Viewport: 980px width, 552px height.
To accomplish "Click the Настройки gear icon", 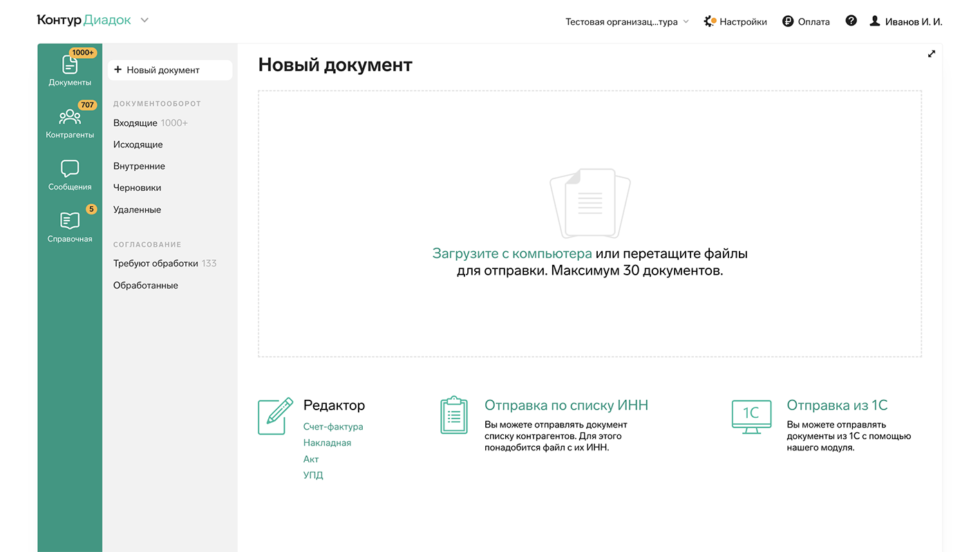I will point(710,21).
